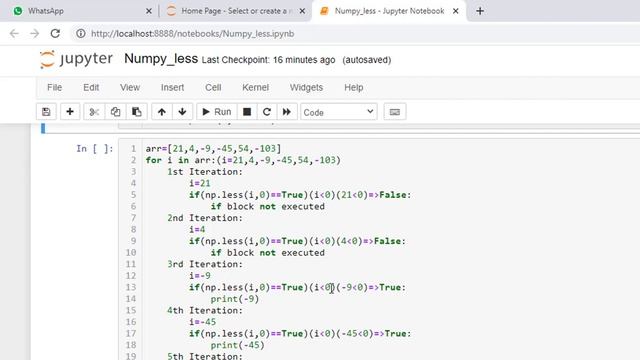Click '2nd Iteration:' text
This screenshot has height=360, width=640.
205,218
